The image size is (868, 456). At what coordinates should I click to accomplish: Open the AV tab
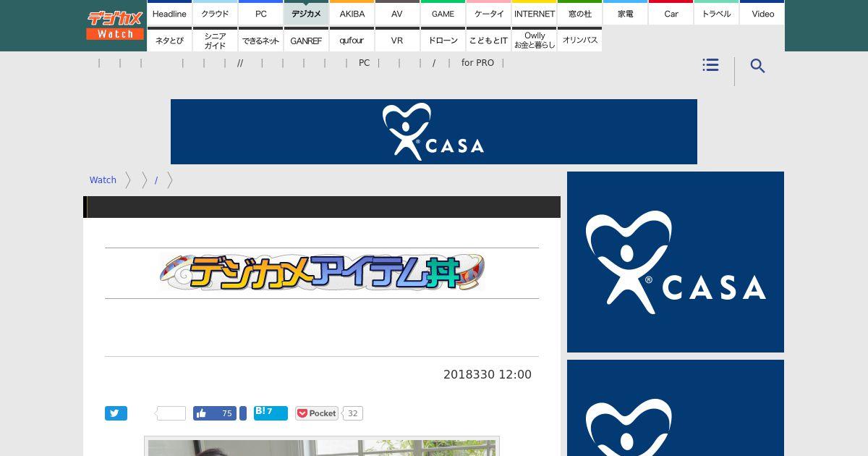pos(397,13)
